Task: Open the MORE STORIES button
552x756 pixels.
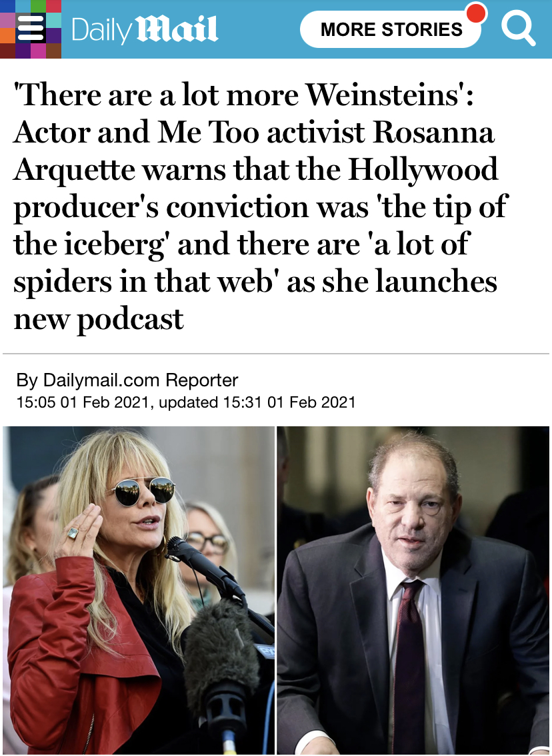Action: [x=391, y=29]
